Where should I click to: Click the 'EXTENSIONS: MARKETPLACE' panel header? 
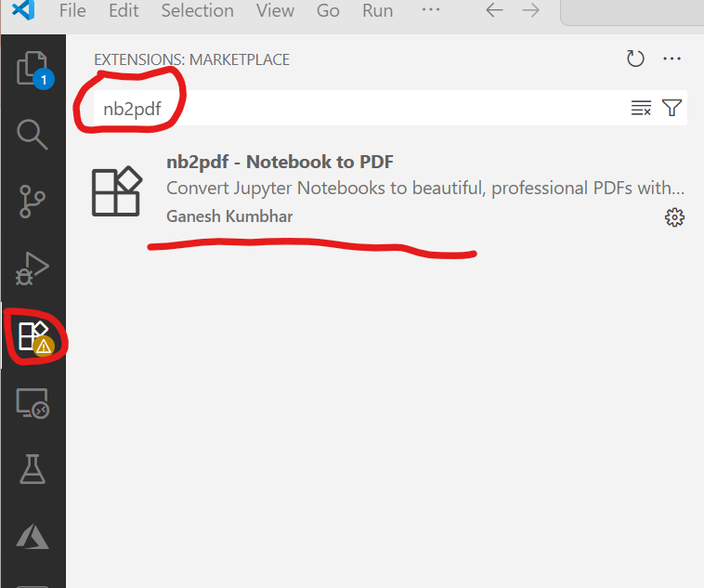tap(191, 59)
